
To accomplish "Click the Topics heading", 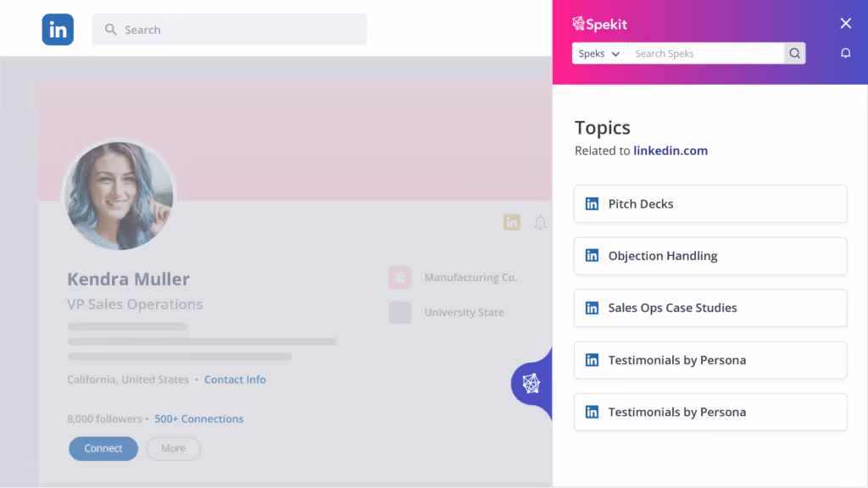I will 603,128.
